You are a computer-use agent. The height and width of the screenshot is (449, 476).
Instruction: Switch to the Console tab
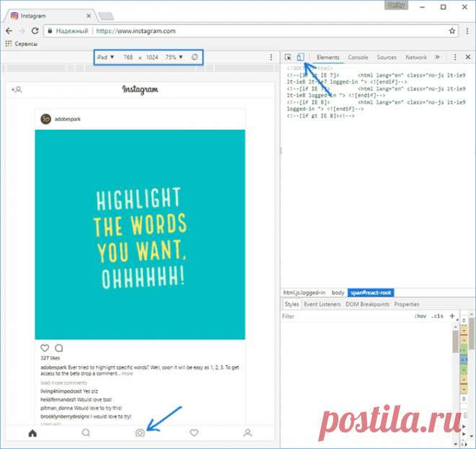[358, 57]
